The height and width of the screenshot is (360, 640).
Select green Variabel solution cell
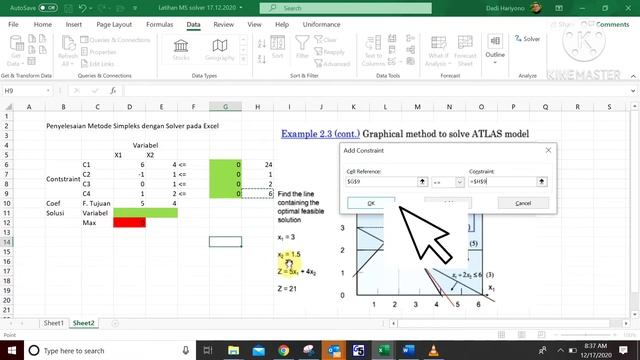pos(145,213)
